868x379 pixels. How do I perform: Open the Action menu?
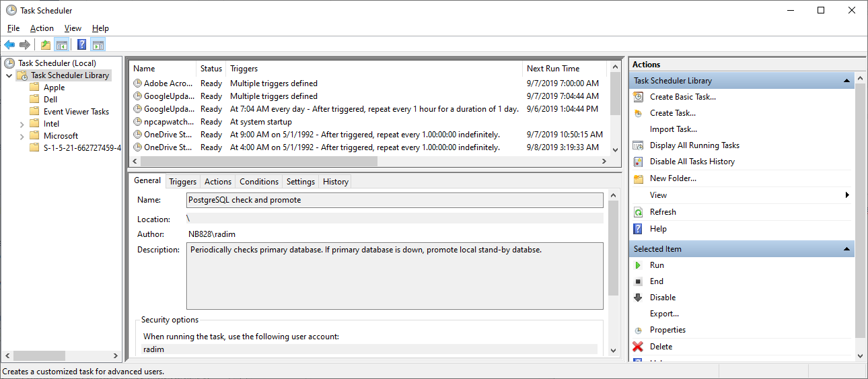(x=42, y=28)
